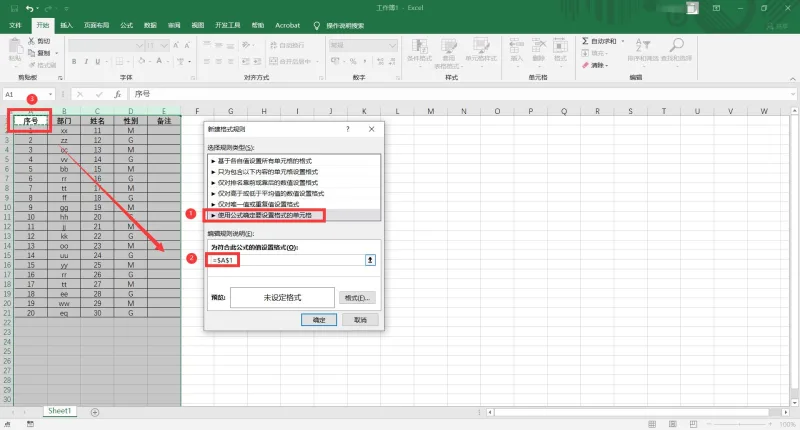Click the 格式(F)... button in dialog

pyautogui.click(x=357, y=298)
